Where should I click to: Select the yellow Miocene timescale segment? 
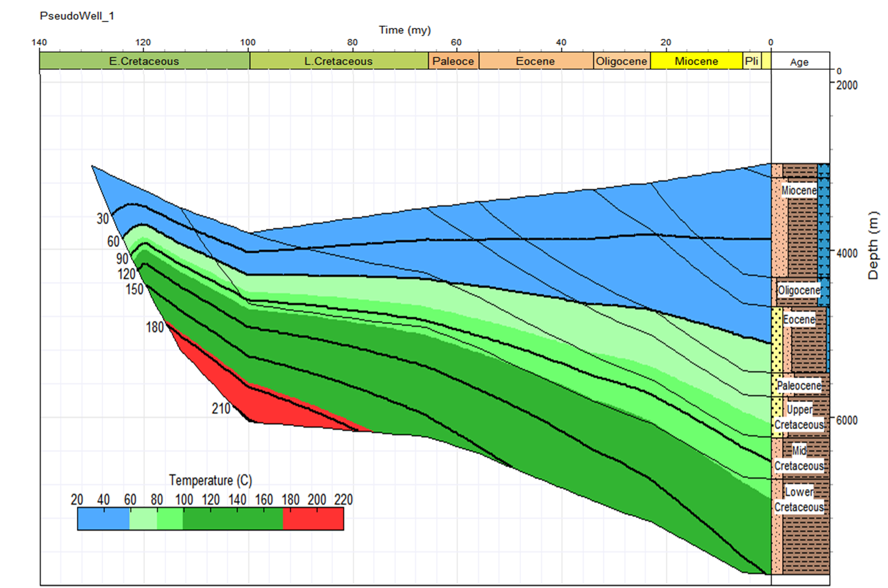(696, 61)
